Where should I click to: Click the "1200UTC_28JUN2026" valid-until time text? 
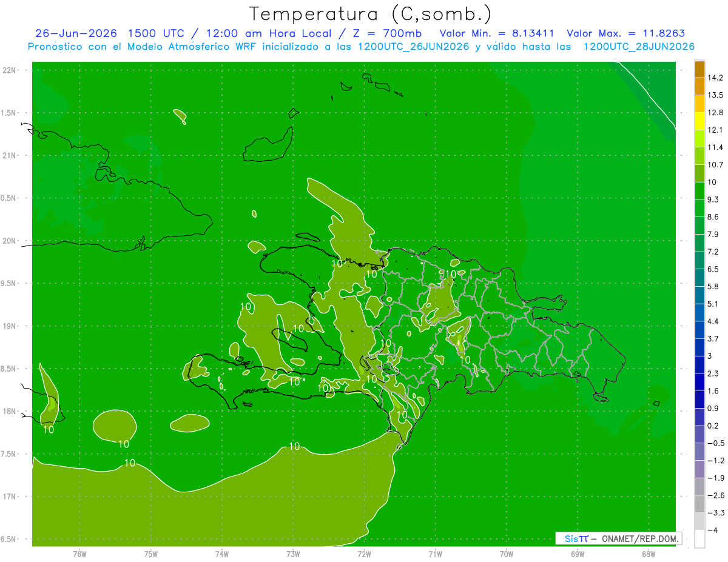coord(638,47)
